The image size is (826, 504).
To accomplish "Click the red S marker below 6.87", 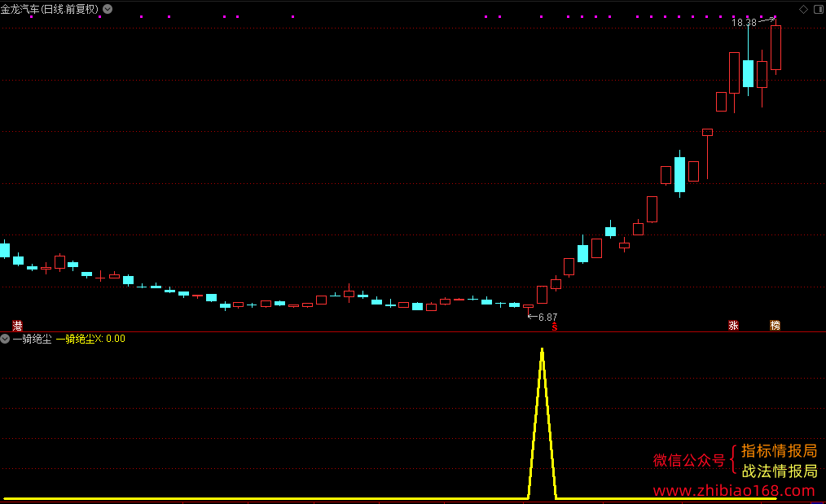I will click(554, 327).
